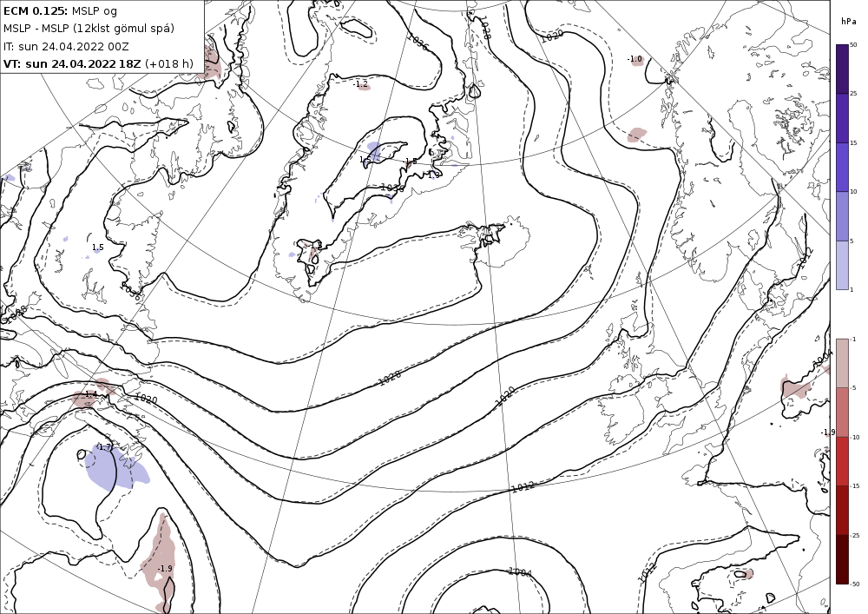The image size is (868, 614).
Task: Click the 'hPa' legend unit label
Action: [848, 22]
